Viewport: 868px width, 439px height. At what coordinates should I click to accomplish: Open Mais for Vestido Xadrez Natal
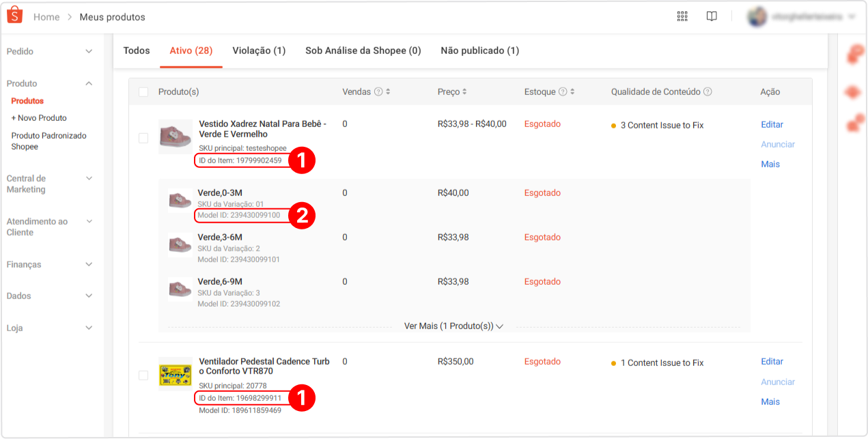[x=770, y=165]
